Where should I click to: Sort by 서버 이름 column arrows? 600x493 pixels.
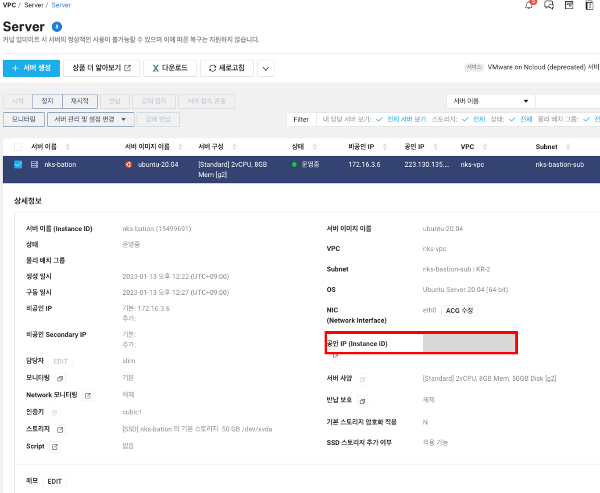point(68,147)
